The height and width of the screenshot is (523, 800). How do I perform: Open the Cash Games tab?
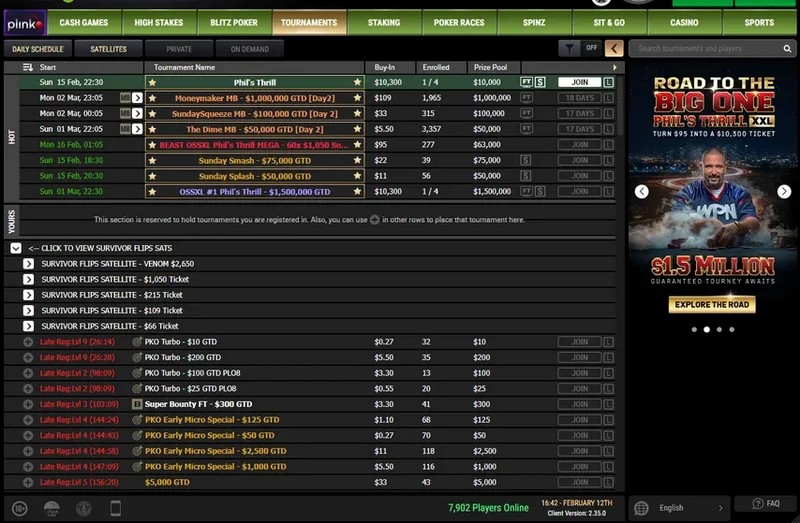(x=84, y=21)
